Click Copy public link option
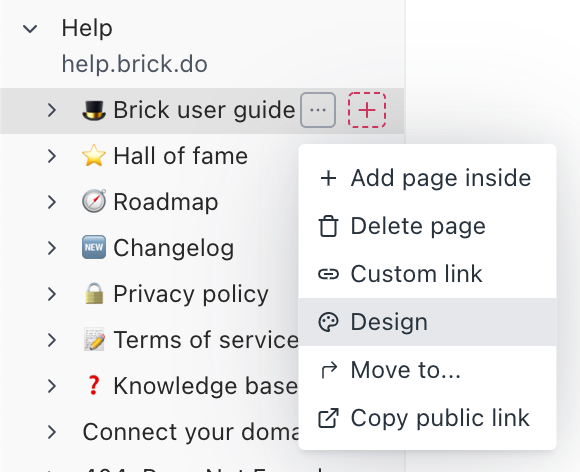This screenshot has width=580, height=472. [427, 418]
